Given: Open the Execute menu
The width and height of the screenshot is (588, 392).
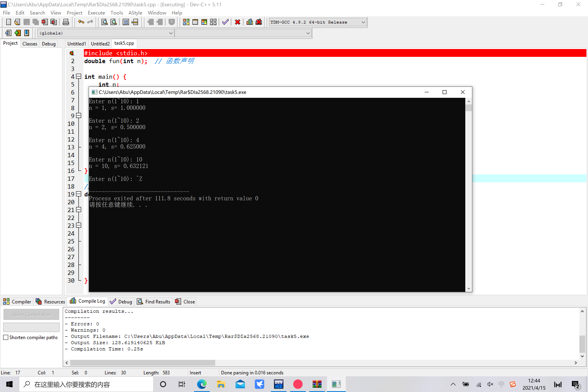Looking at the screenshot, I should pyautogui.click(x=96, y=13).
